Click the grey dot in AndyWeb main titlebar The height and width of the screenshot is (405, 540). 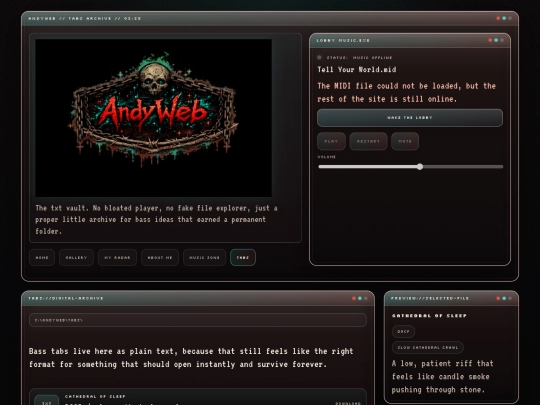pyautogui.click(x=510, y=18)
